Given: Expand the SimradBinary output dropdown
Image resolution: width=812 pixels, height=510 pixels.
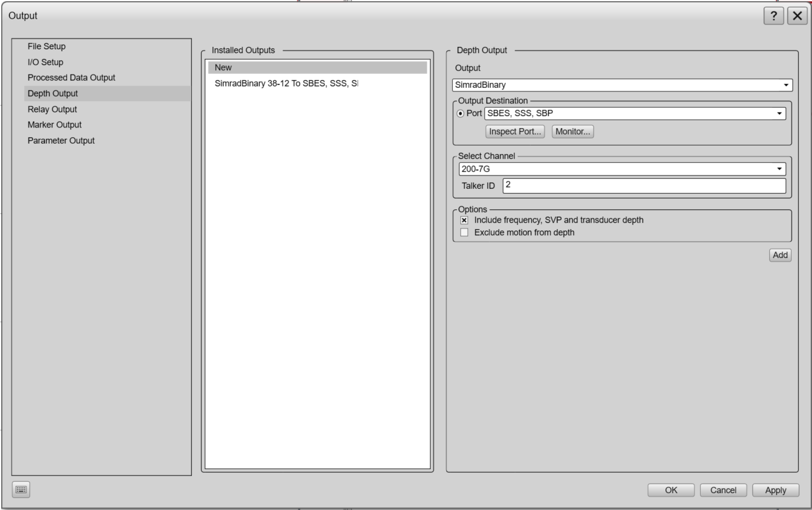Looking at the screenshot, I should [x=623, y=85].
